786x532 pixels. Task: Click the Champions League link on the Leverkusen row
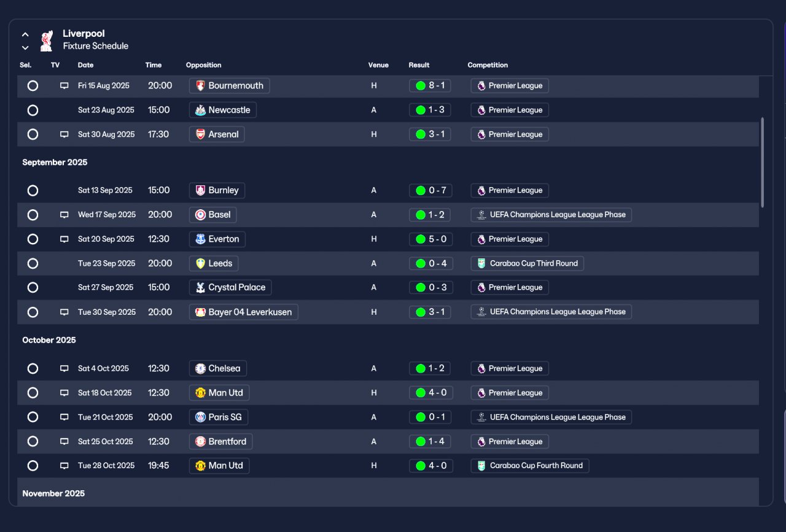click(x=551, y=312)
